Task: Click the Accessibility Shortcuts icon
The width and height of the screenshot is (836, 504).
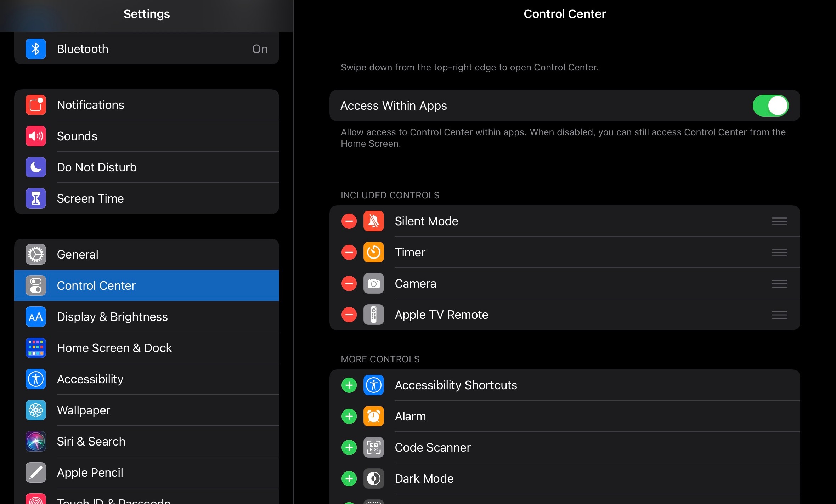Action: 374,385
